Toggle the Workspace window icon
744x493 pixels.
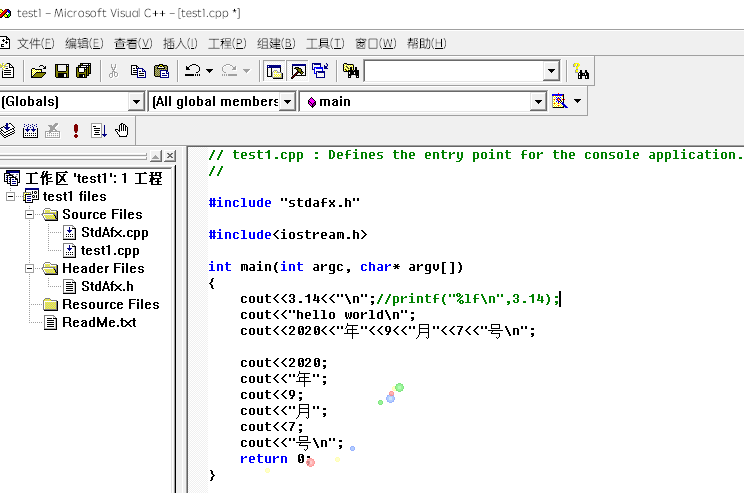coord(274,71)
